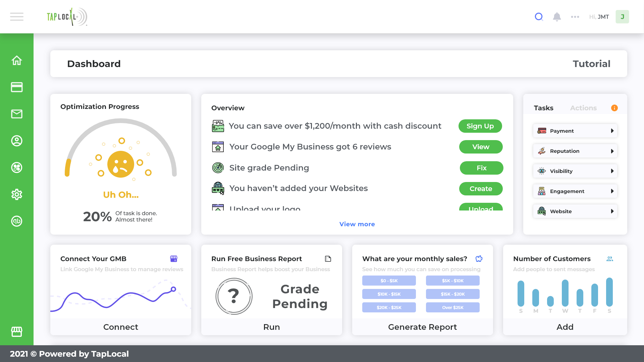Screen dimensions: 644x362
Task: Click the QuickBooks sidebar icon
Action: [x=17, y=221]
